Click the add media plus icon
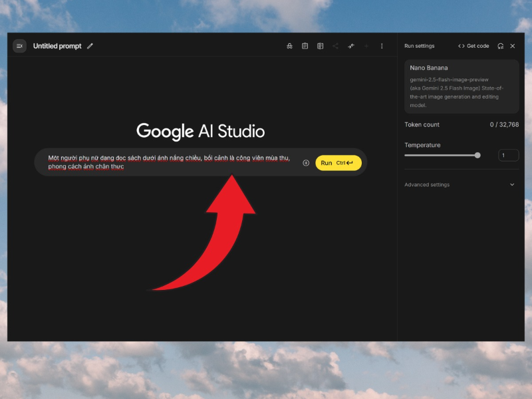532x399 pixels. pos(306,163)
